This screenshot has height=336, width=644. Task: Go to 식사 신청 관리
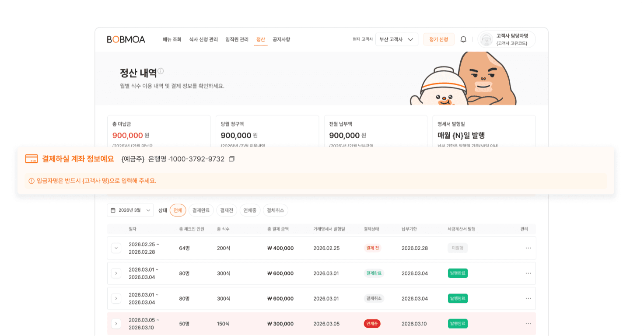pyautogui.click(x=203, y=39)
